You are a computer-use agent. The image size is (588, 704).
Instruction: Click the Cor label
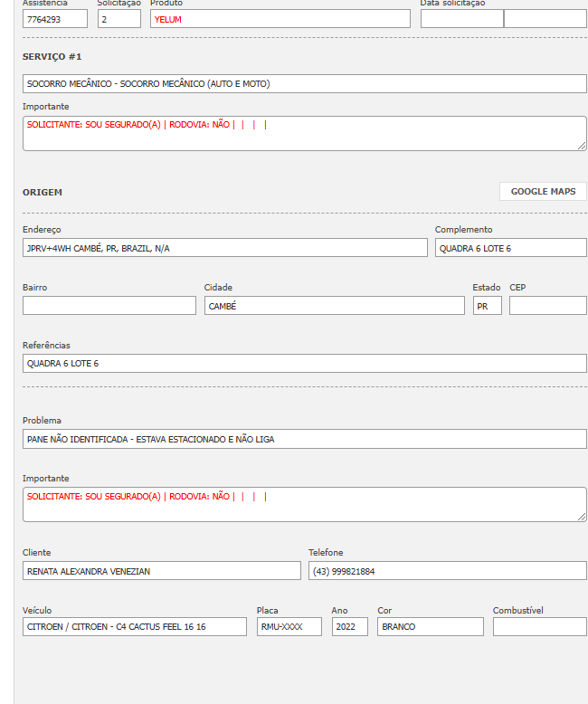(384, 611)
